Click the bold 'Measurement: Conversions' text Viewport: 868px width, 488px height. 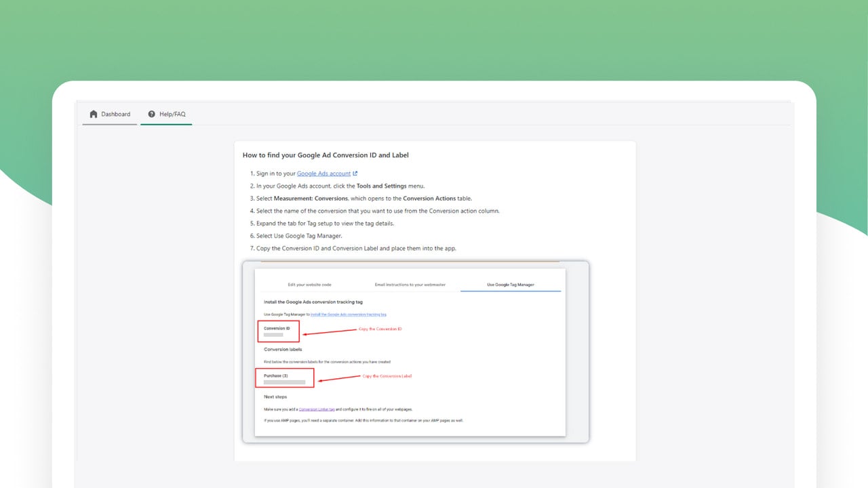tap(311, 199)
